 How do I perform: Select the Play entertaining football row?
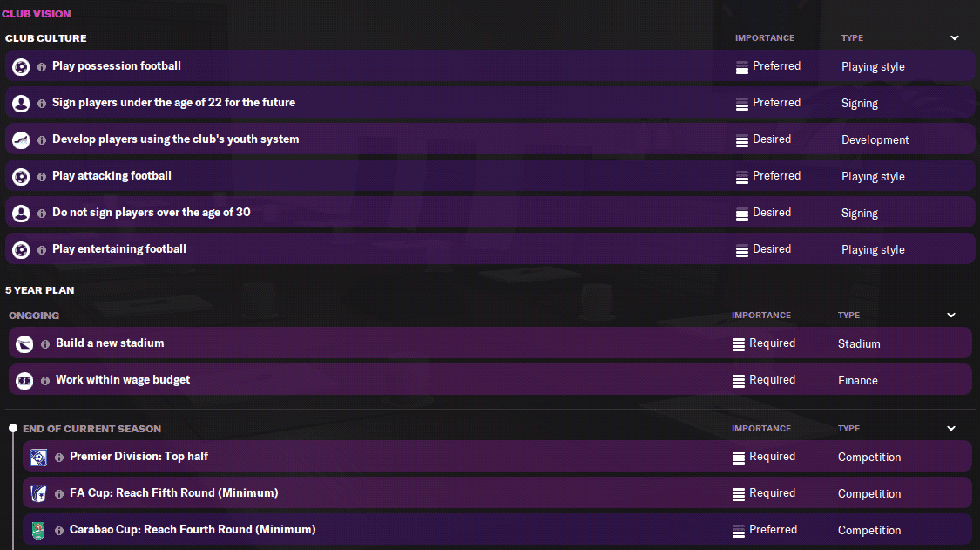[490, 249]
